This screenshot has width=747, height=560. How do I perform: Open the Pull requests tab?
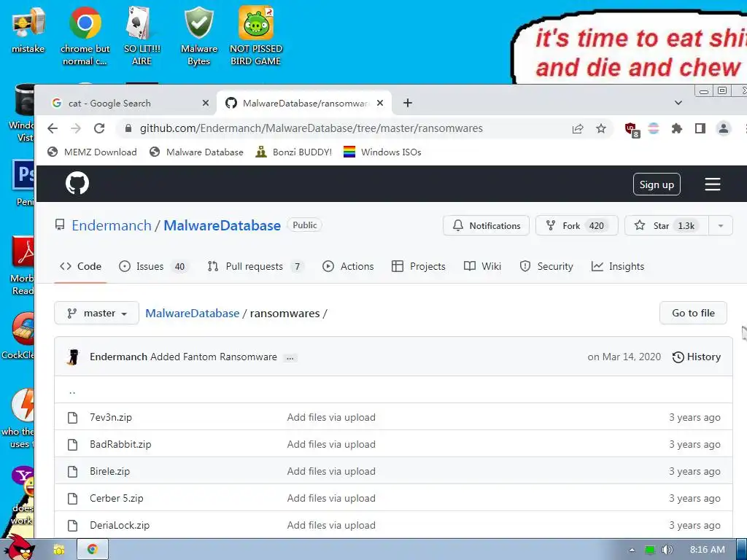(256, 266)
